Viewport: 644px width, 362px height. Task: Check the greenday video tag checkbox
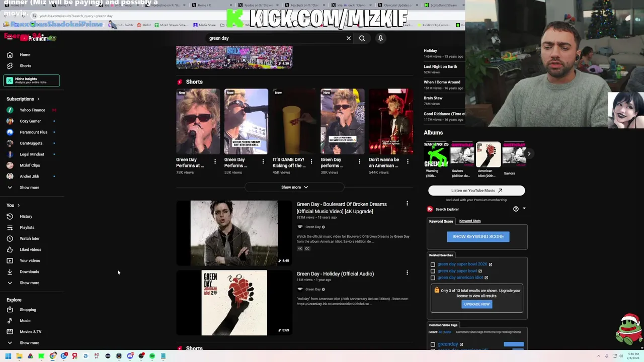(433, 344)
